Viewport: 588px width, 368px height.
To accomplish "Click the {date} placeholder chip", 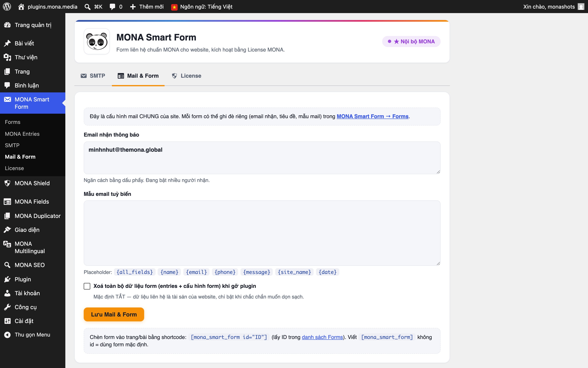I will point(327,272).
